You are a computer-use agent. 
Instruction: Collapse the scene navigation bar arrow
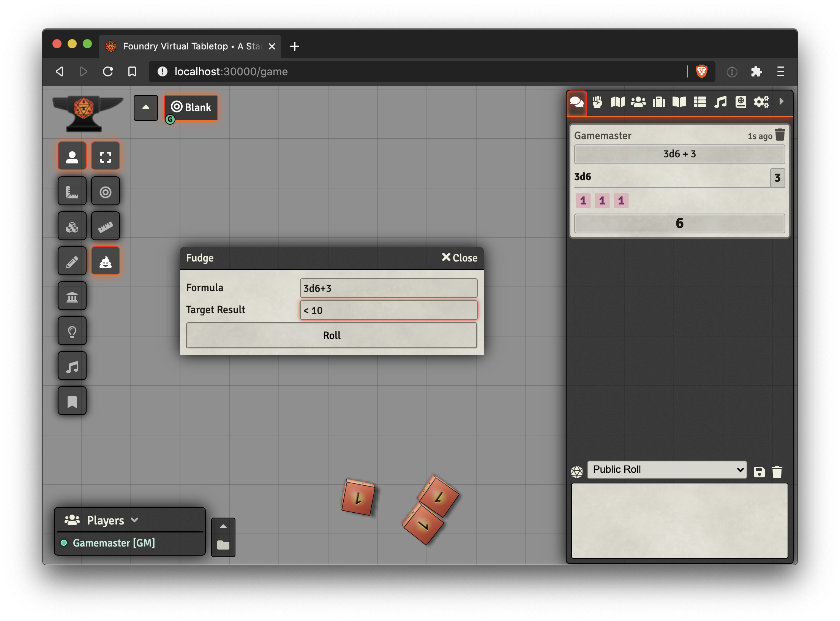pyautogui.click(x=145, y=108)
